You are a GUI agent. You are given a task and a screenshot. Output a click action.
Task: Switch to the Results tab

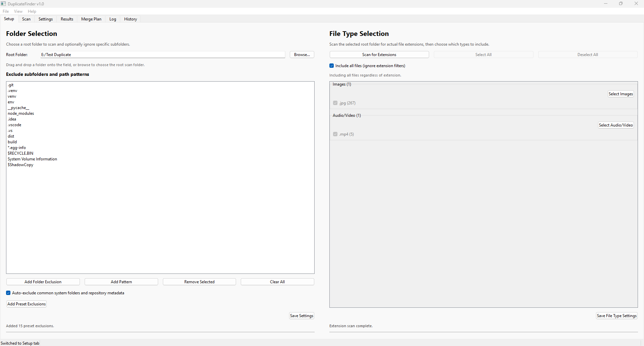pos(67,19)
